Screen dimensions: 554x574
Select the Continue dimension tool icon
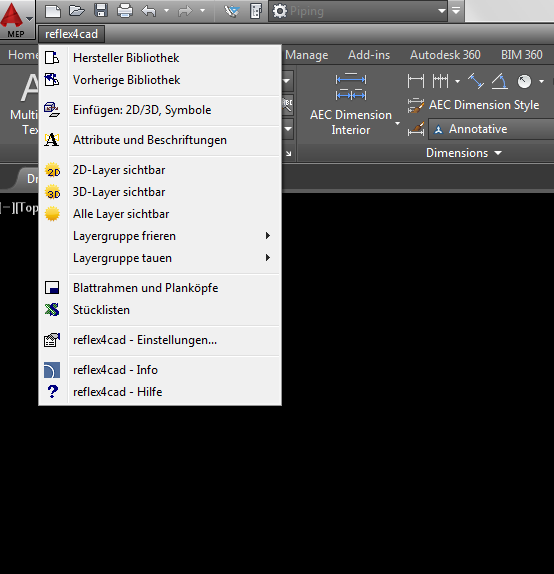click(440, 81)
